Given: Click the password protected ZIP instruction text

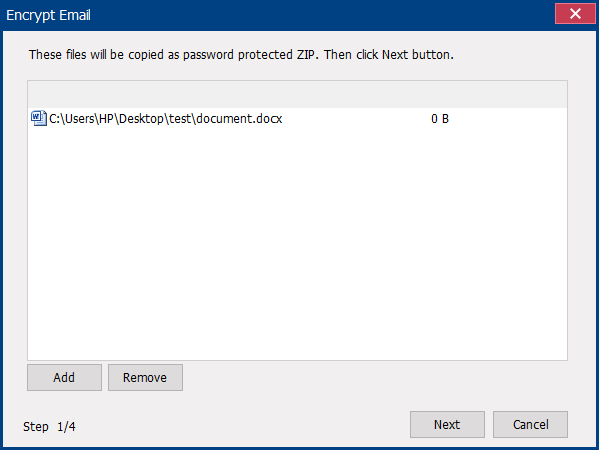Looking at the screenshot, I should (x=241, y=55).
